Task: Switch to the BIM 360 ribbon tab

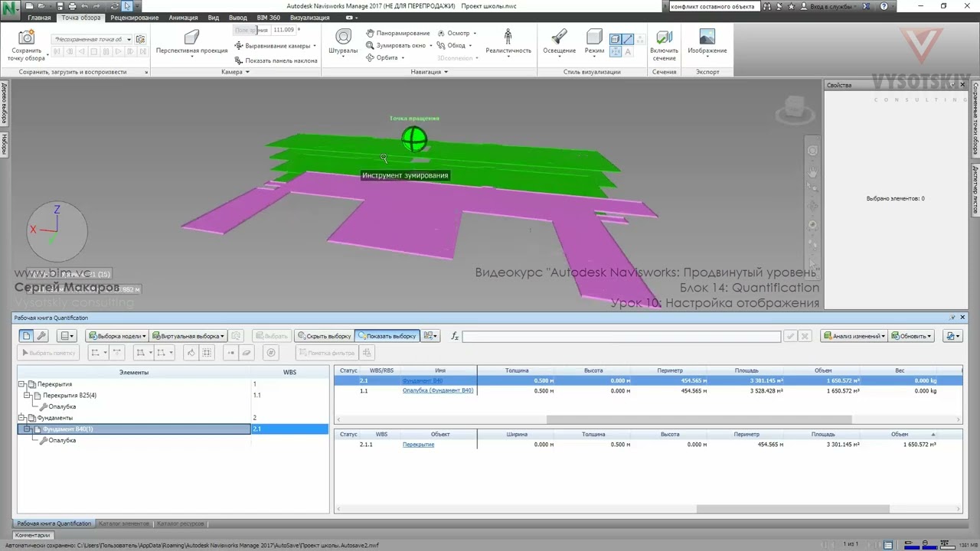Action: click(x=269, y=18)
